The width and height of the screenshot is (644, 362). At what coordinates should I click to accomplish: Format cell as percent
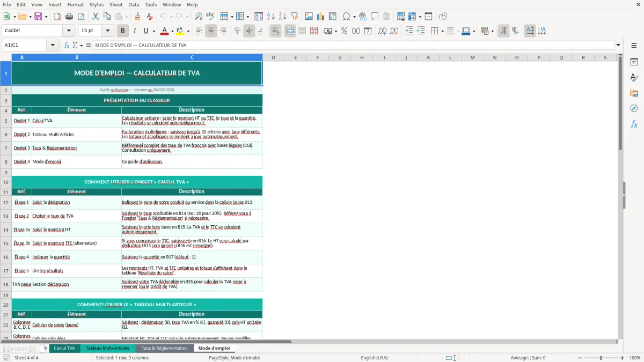pos(344,31)
